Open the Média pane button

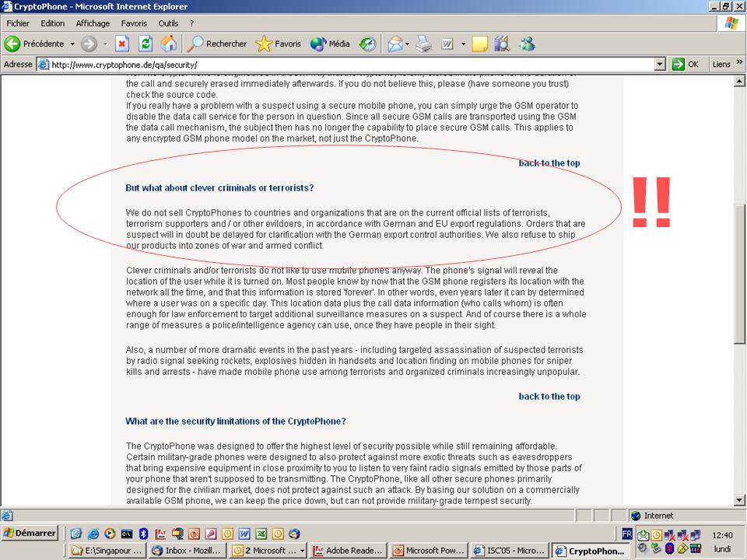coord(330,44)
